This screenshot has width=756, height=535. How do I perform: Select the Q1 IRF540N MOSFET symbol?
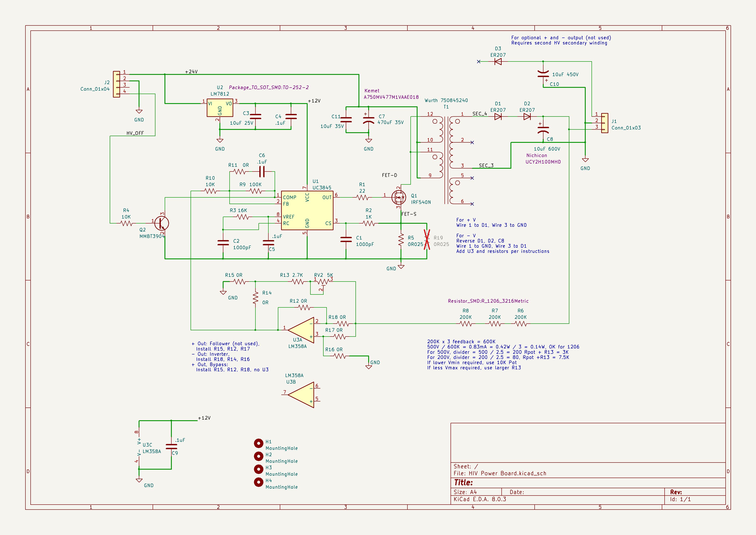click(399, 197)
